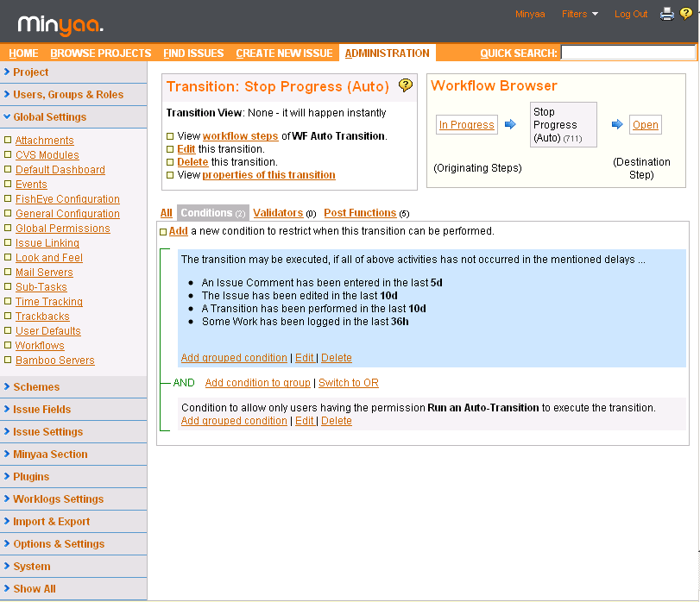Screen dimensions: 700x602
Task: Focus the Quick Search input field
Action: [628, 53]
